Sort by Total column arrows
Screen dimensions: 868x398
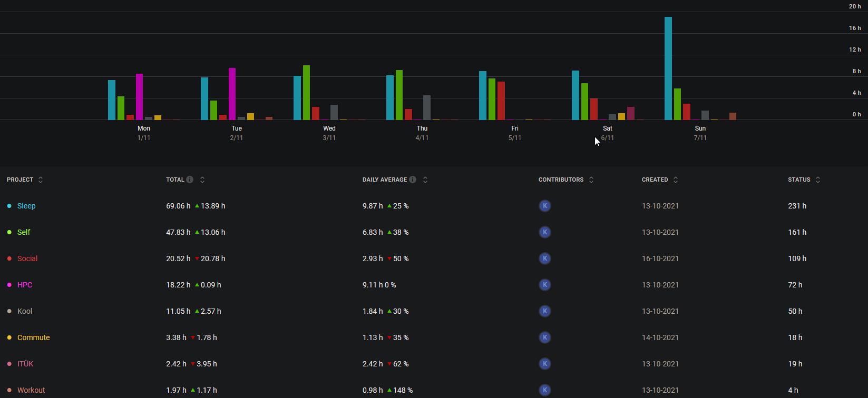click(202, 180)
